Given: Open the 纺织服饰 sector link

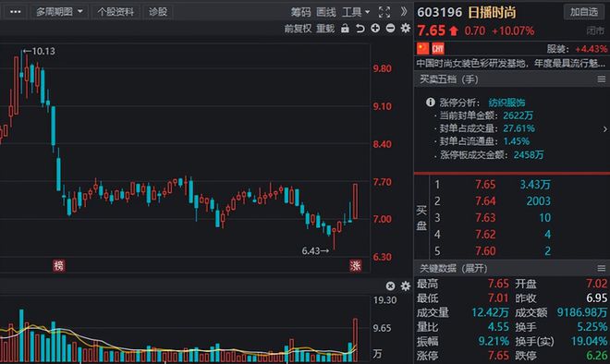Looking at the screenshot, I should coord(506,103).
